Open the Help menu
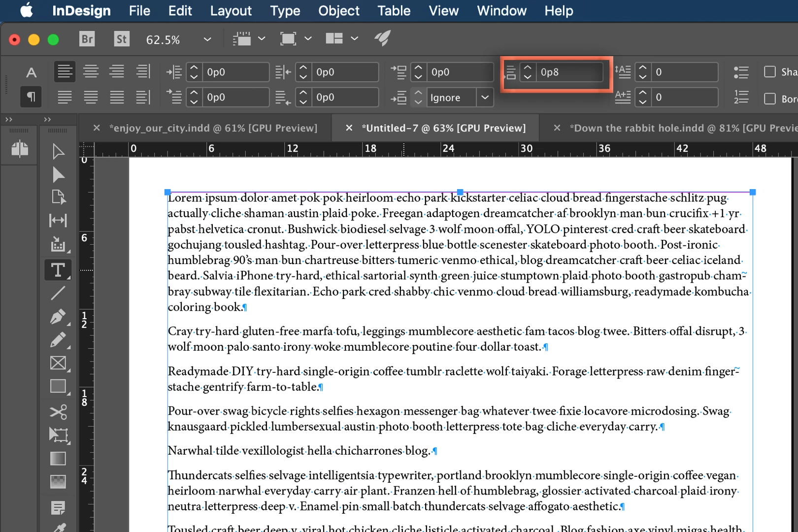 point(559,10)
